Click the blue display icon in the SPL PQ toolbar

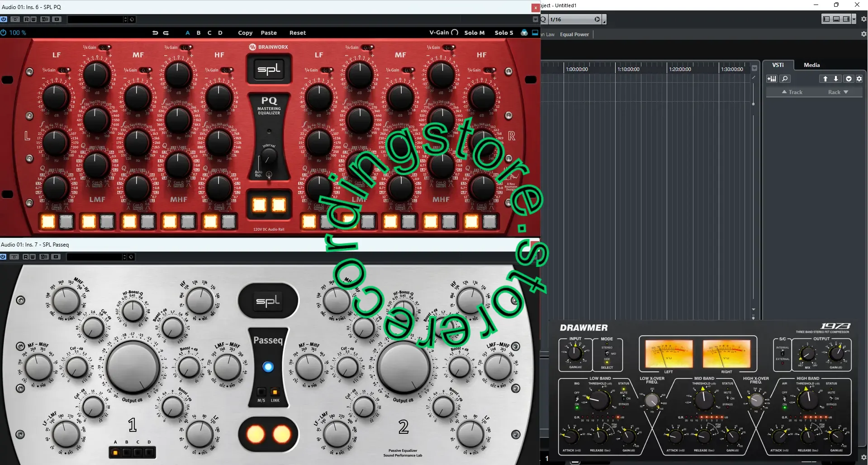point(535,33)
